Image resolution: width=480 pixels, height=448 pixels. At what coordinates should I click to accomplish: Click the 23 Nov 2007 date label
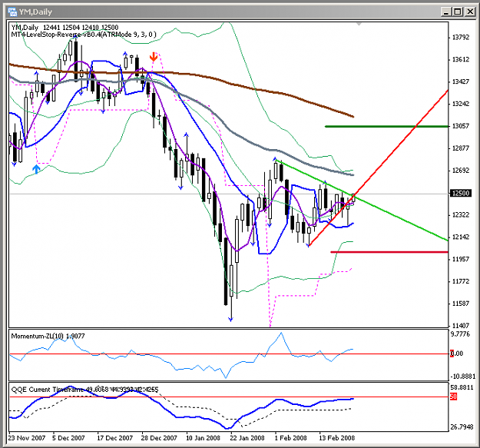pyautogui.click(x=27, y=438)
